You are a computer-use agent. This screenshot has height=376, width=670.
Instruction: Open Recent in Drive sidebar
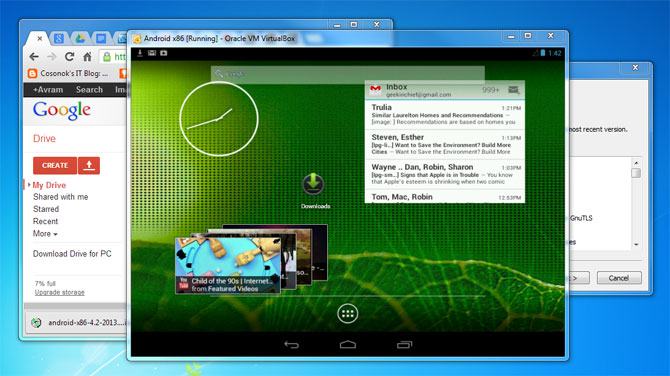[x=45, y=221]
